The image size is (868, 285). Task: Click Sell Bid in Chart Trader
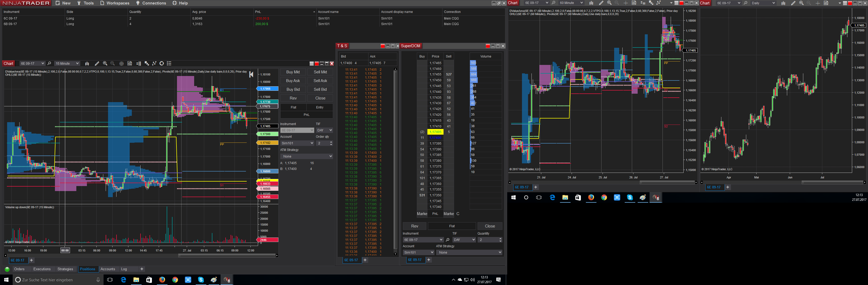click(x=320, y=89)
